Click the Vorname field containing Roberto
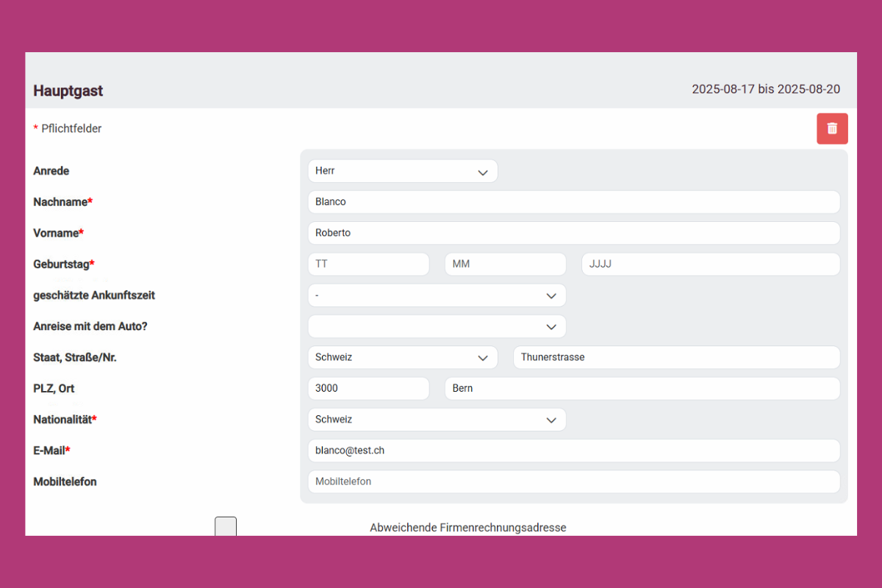The image size is (882, 588). coord(573,233)
